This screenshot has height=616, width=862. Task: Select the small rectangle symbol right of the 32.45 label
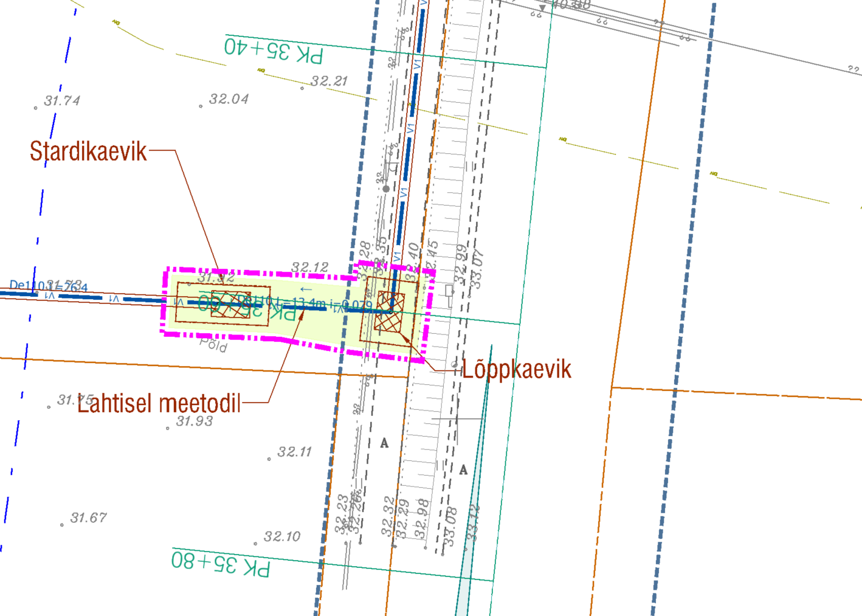point(449,290)
